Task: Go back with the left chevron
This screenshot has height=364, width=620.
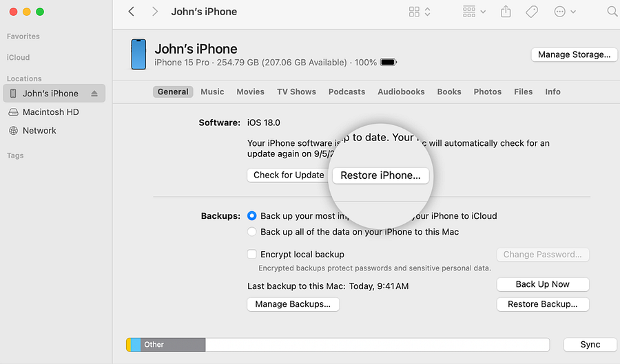Action: [x=132, y=12]
